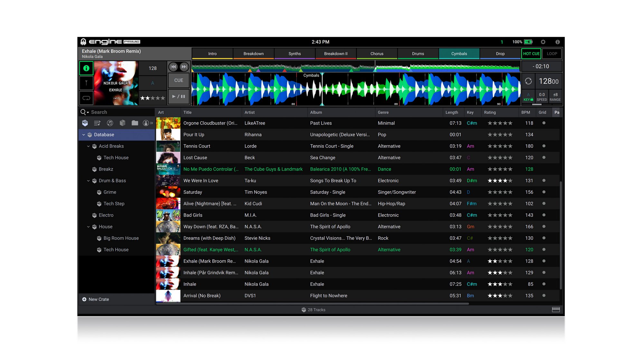Open the search filter dropdown arrow
The height and width of the screenshot is (362, 644).
pos(88,113)
